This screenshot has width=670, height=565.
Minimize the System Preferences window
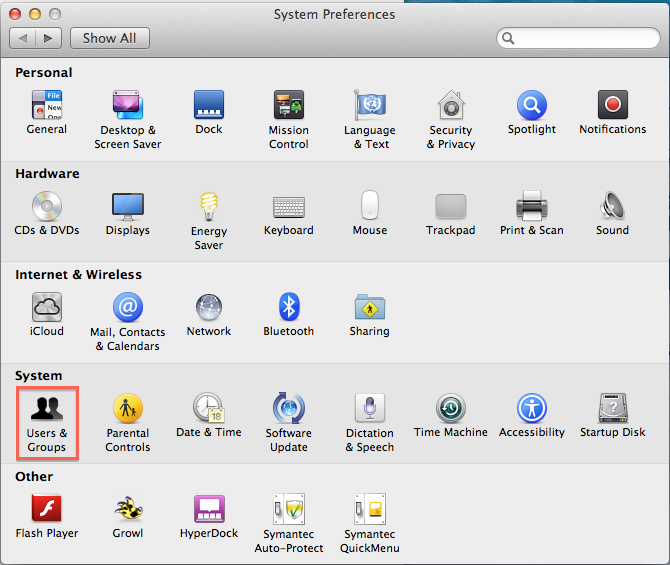(x=35, y=14)
